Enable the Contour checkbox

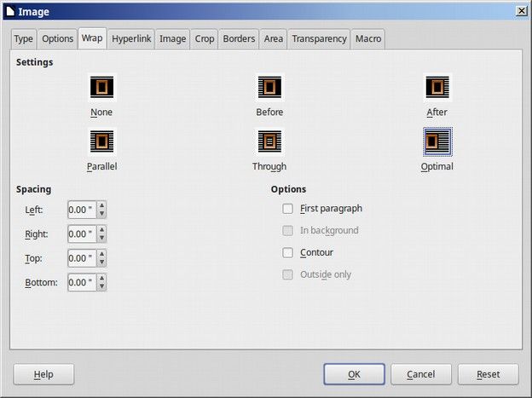pyautogui.click(x=287, y=252)
